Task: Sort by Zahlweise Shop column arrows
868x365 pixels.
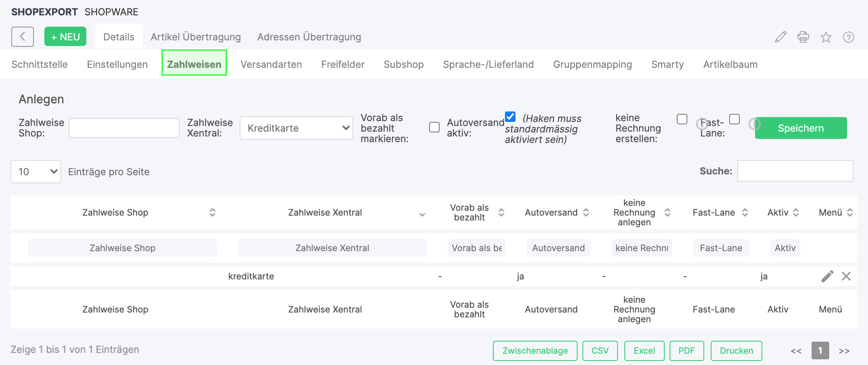Action: tap(212, 212)
